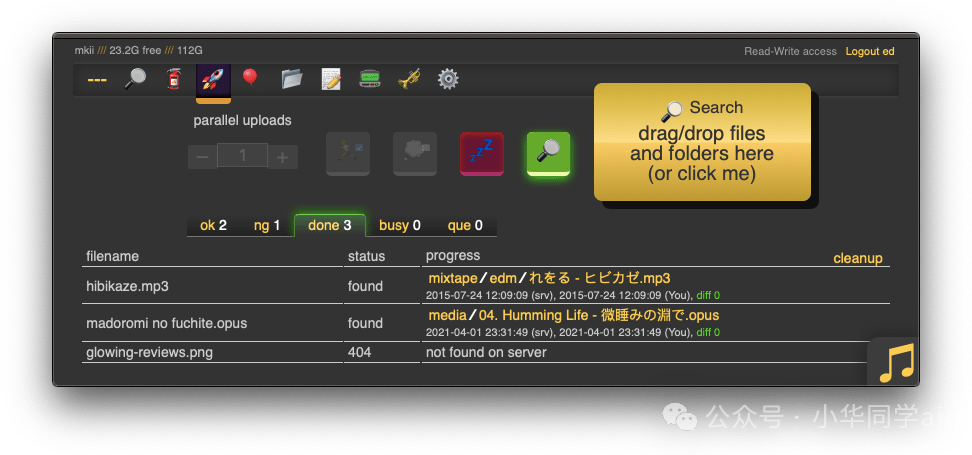This screenshot has height=455, width=972.
Task: Open the fire extinguisher unpost tab
Action: click(174, 79)
